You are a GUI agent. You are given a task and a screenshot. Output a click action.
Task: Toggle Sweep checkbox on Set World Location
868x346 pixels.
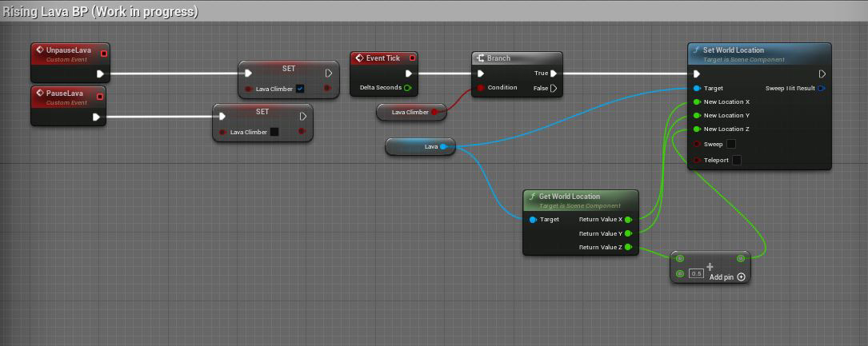point(730,144)
